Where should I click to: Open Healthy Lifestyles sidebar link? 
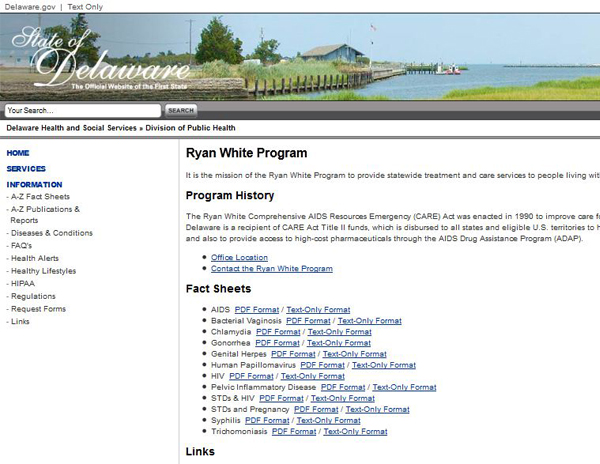44,271
